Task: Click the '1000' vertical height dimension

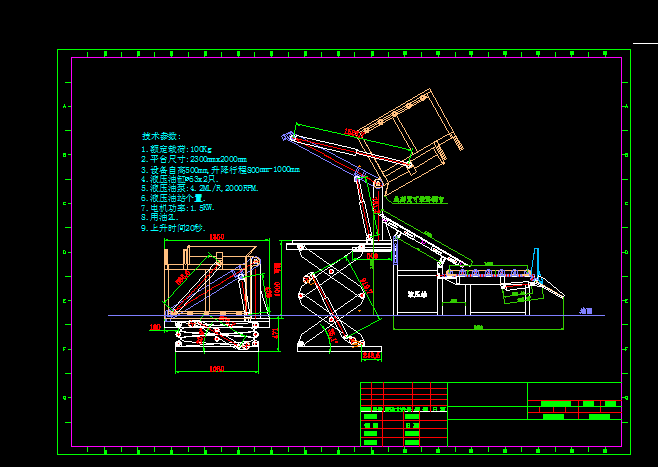Action: [x=277, y=289]
